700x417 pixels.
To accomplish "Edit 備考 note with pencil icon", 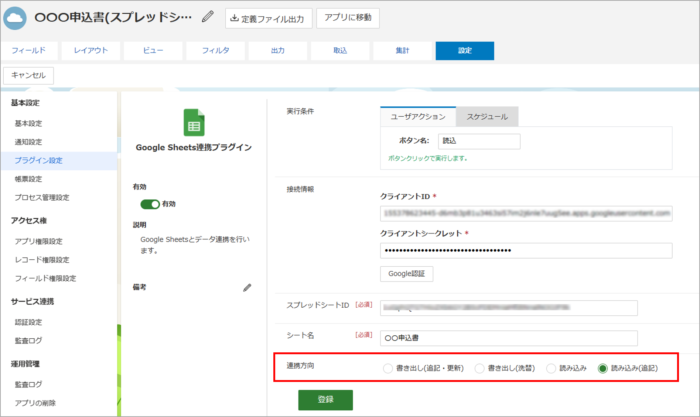I will click(x=247, y=288).
